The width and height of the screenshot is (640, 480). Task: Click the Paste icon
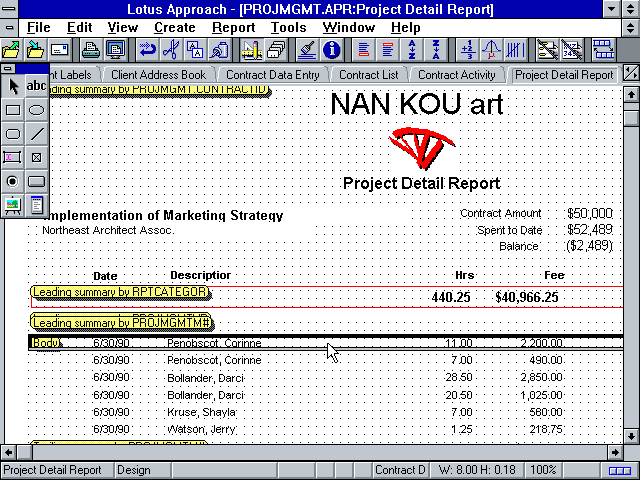(220, 50)
